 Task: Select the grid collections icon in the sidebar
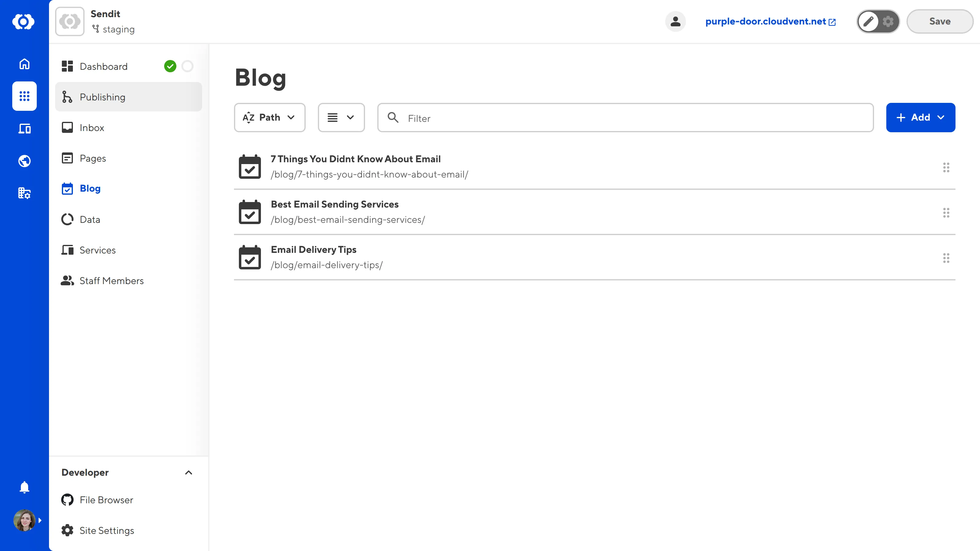point(24,96)
